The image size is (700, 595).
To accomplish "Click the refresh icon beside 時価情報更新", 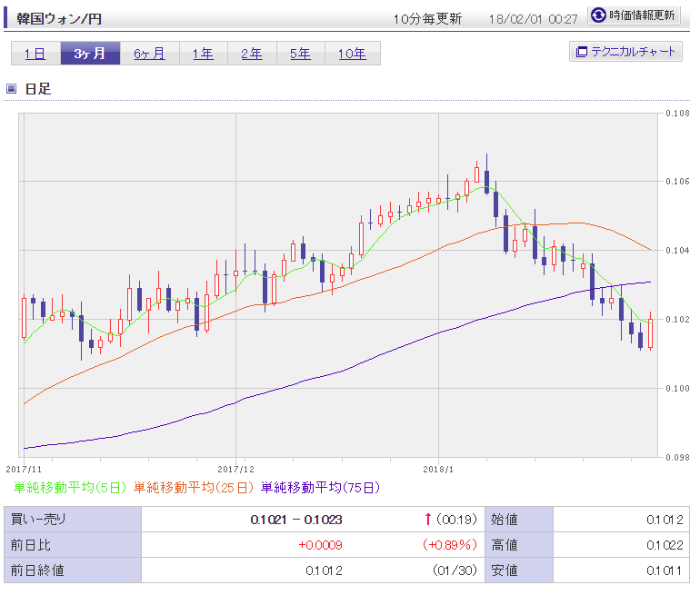I will tap(598, 15).
